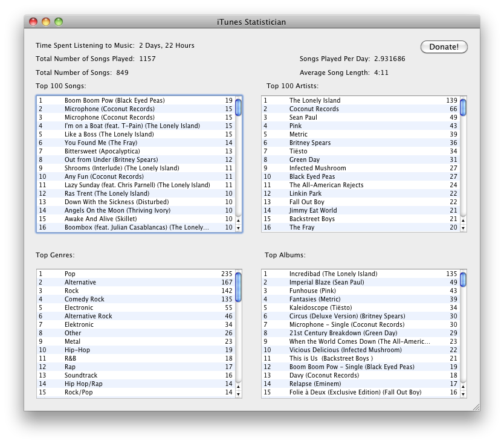The height and width of the screenshot is (444, 504).
Task: Select song Angels On the Moon (Thriving Ivory)
Action: pyautogui.click(x=136, y=210)
